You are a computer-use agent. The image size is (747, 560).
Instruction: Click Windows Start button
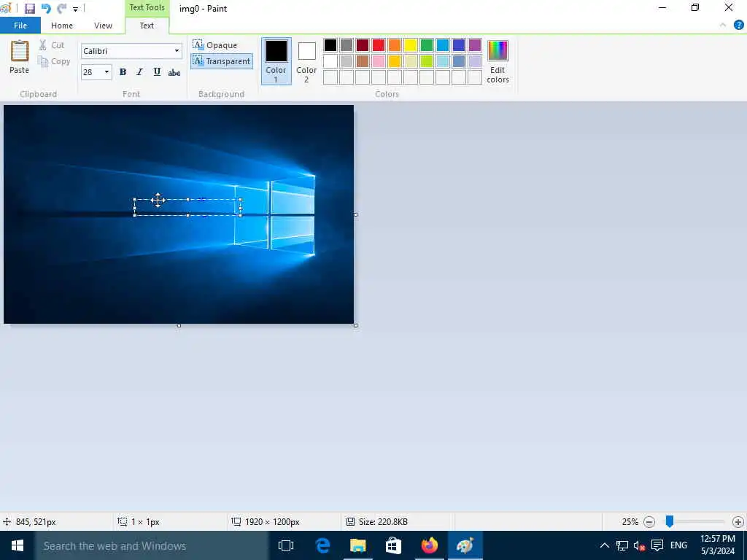(18, 545)
